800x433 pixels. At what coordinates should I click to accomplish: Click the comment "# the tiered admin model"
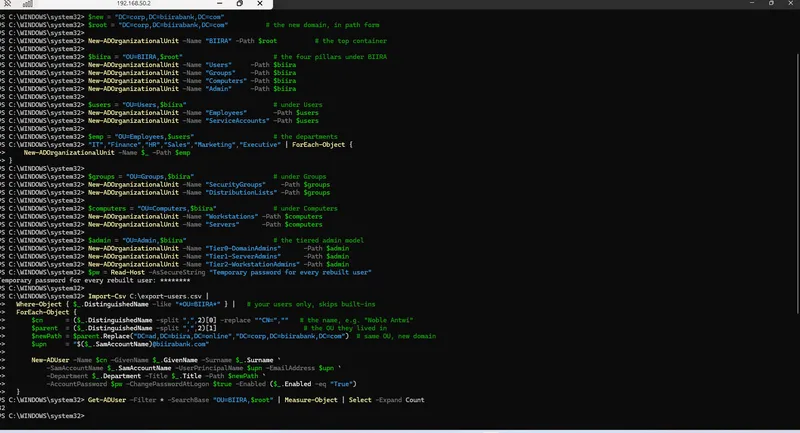318,240
